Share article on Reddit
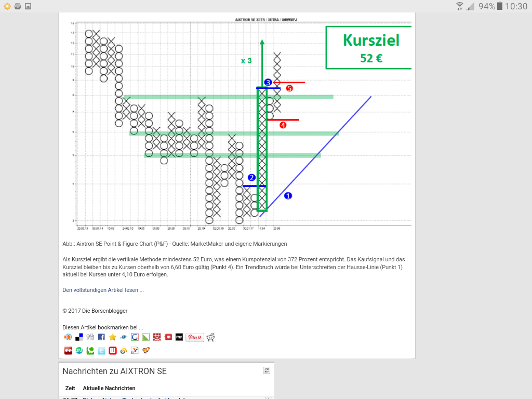 (211, 337)
